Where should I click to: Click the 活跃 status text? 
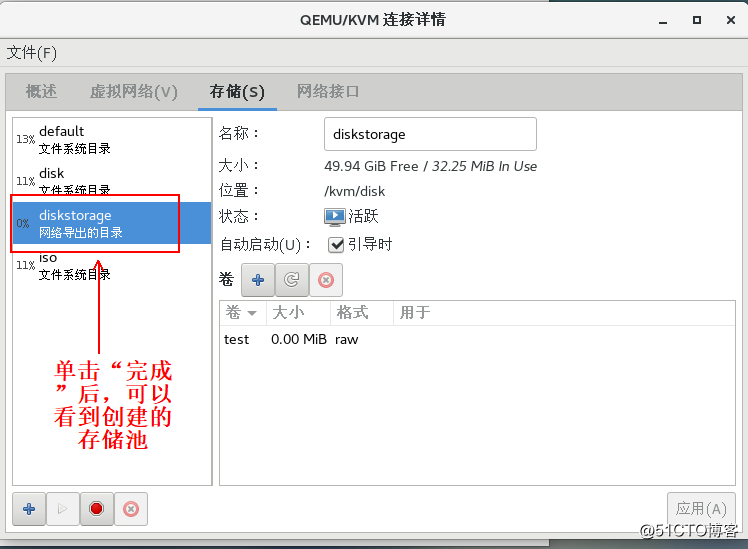tap(363, 216)
